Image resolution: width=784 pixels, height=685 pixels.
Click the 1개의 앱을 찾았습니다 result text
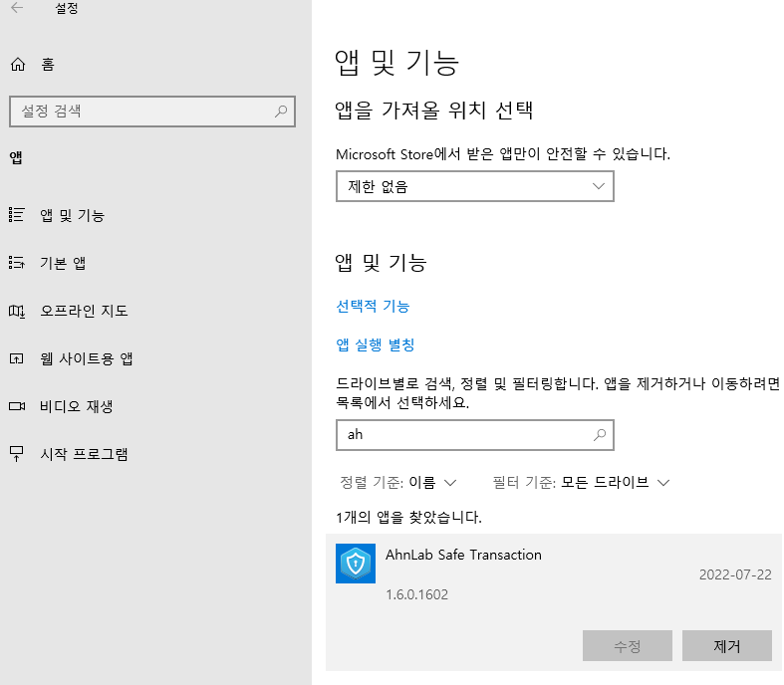[408, 517]
